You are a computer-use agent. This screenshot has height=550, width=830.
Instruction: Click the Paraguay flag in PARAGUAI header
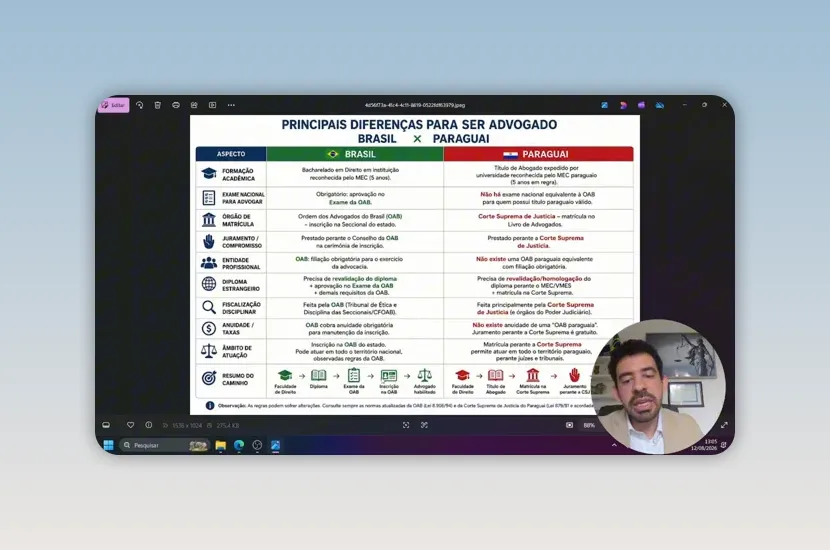click(510, 155)
